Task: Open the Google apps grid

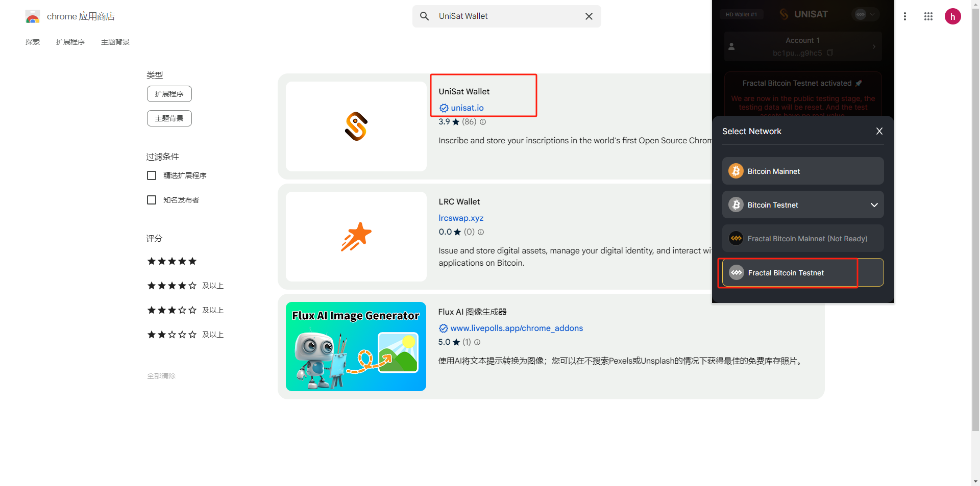Action: pyautogui.click(x=928, y=16)
